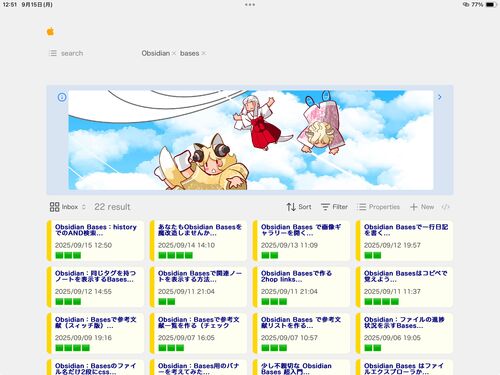Open card 'Obsidian：Basesのファイル名だけ2段にcss'
Viewport: 500px width, 375px height.
[x=96, y=367]
